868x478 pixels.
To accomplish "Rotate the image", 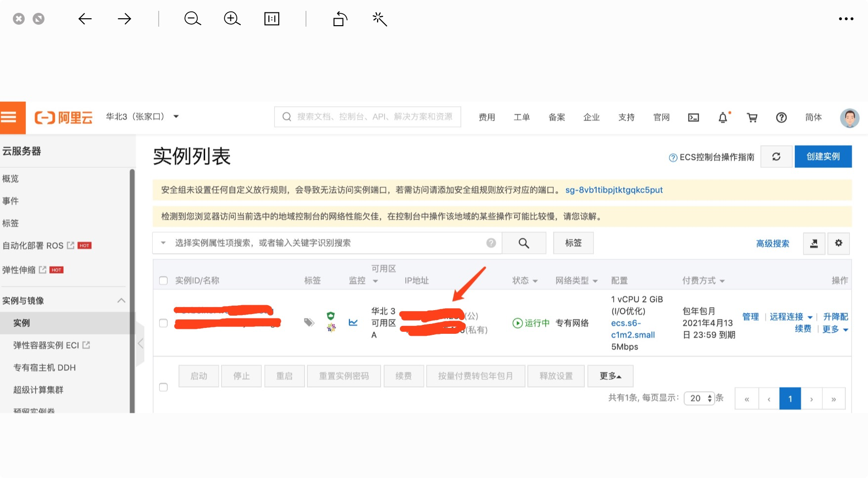I will tap(340, 19).
